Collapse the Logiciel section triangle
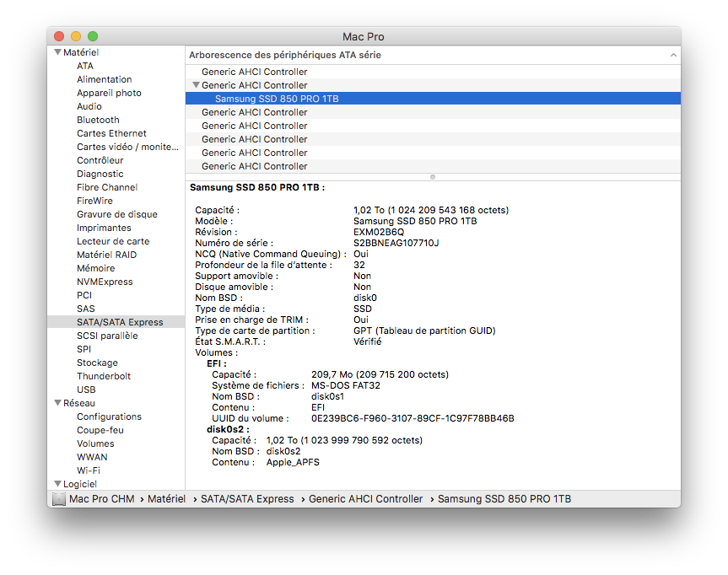The width and height of the screenshot is (728, 575). 58,484
